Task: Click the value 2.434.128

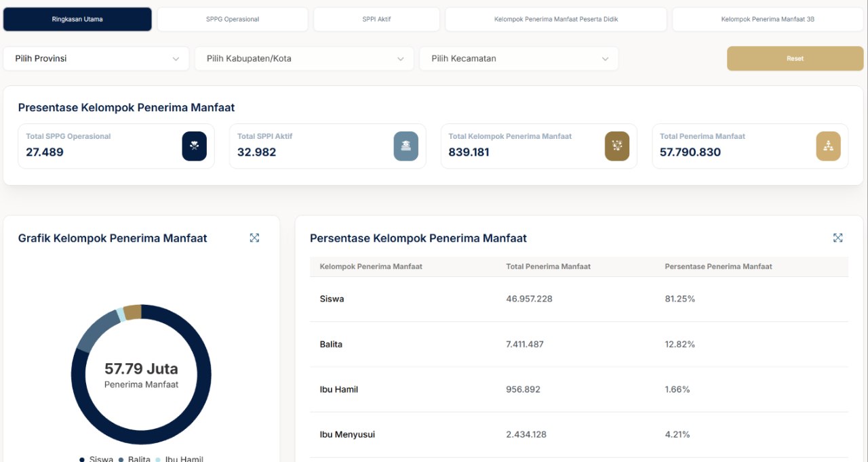Action: (526, 434)
